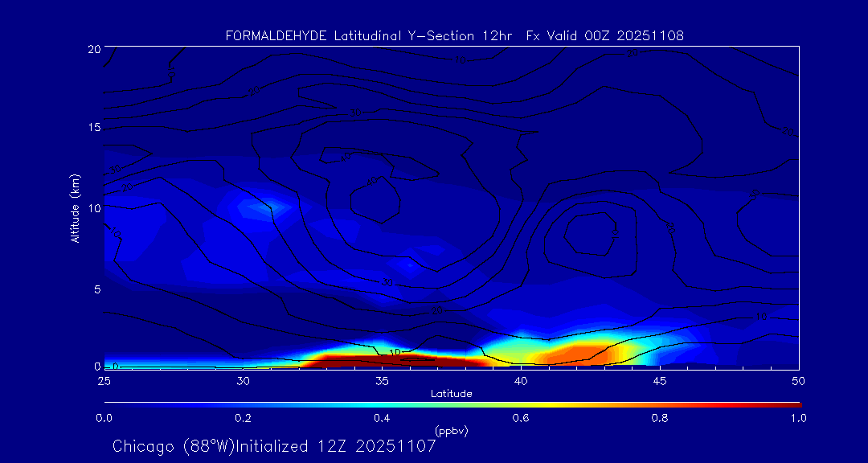
Task: Click the FORMALDEHYDE Latitudinal Y-Section plot title
Action: pyautogui.click(x=454, y=36)
